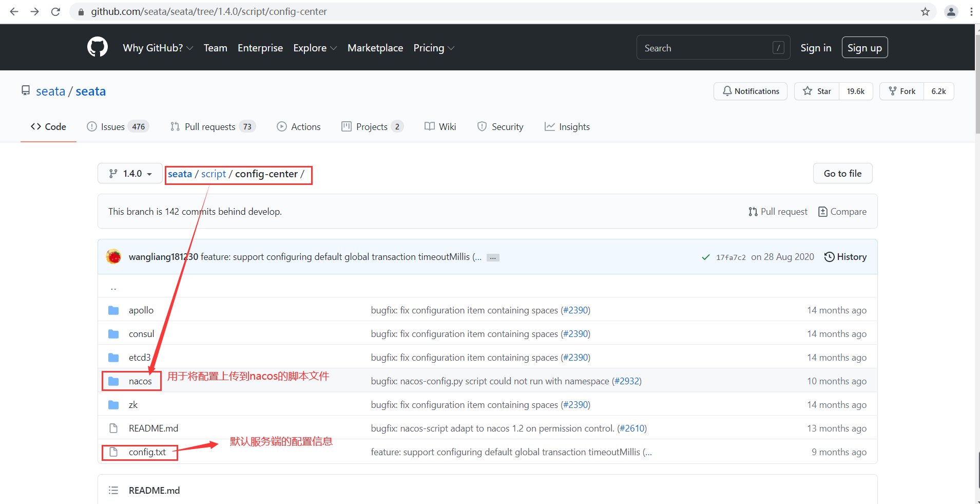The width and height of the screenshot is (980, 504).
Task: Open the nacos folder
Action: 140,381
